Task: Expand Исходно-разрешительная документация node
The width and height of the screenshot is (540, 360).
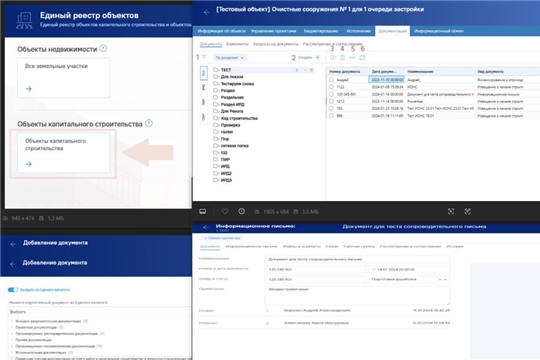Action: pyautogui.click(x=12, y=321)
